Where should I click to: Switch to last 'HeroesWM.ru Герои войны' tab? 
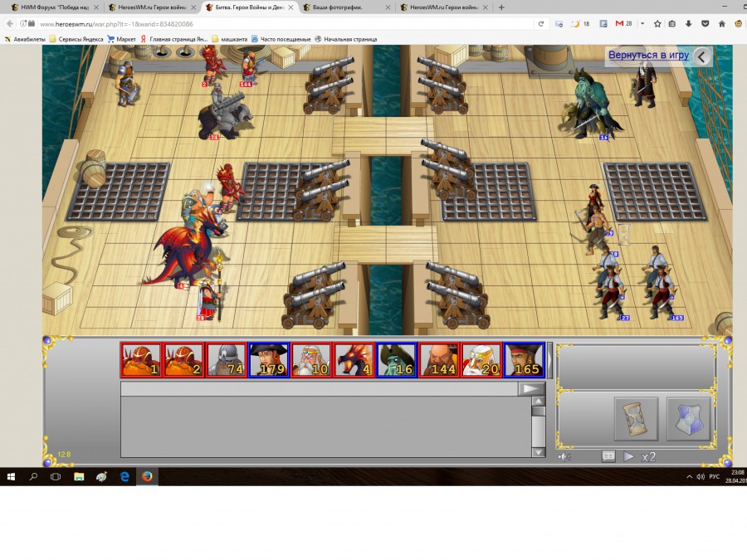coord(443,7)
